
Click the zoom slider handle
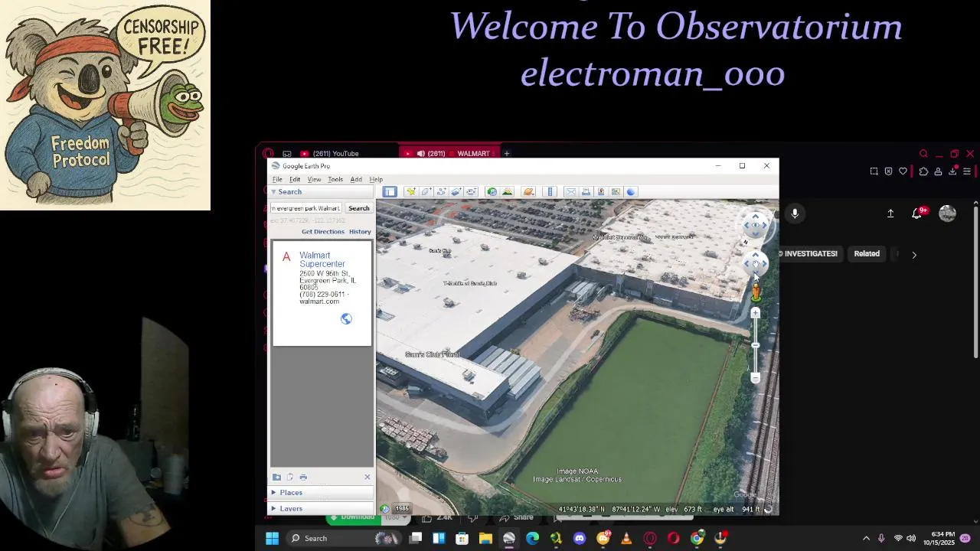pos(756,345)
